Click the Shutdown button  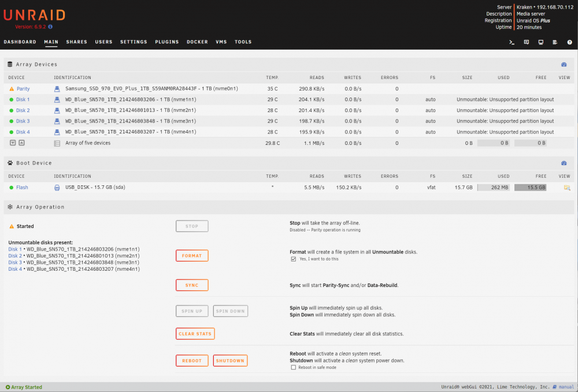231,361
